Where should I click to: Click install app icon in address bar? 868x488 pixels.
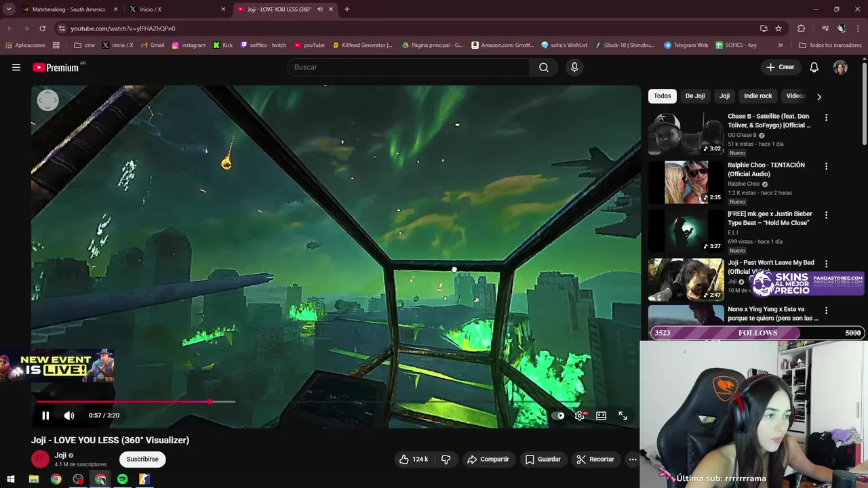point(764,28)
